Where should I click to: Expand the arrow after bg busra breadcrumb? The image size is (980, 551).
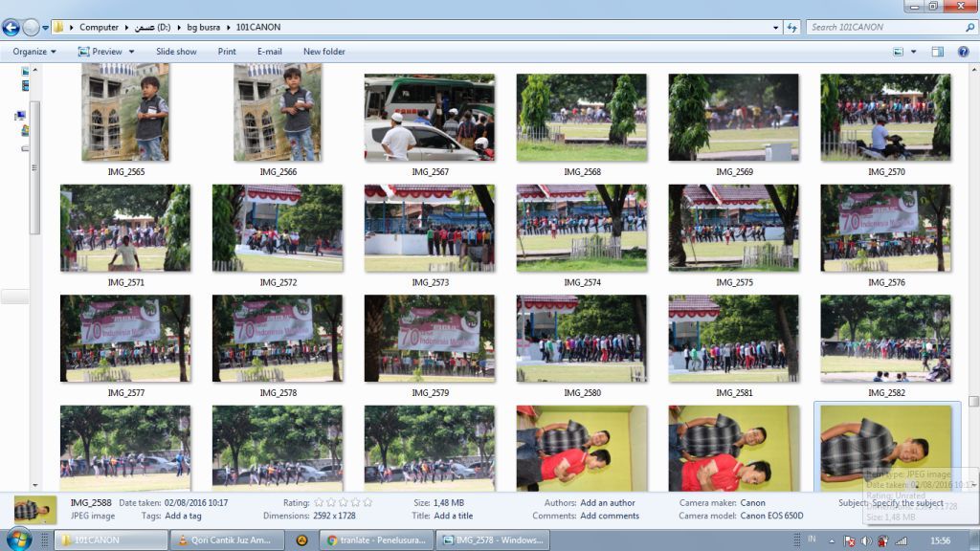[x=228, y=28]
